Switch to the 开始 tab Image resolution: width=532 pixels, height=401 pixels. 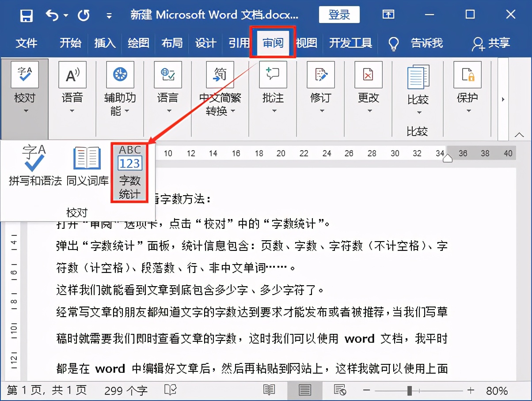coord(71,43)
